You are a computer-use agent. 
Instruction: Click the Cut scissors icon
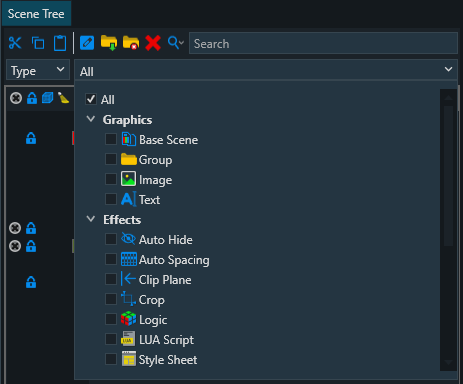[15, 43]
